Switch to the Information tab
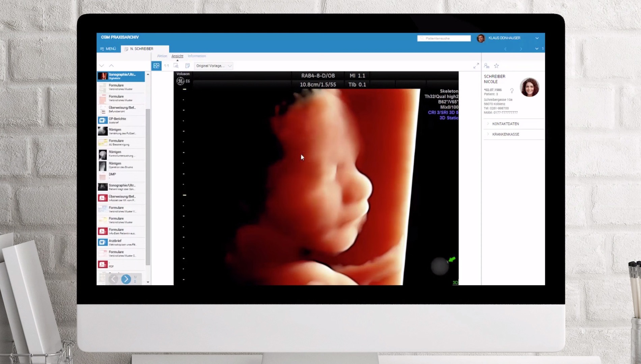The width and height of the screenshot is (641, 364). point(197,56)
